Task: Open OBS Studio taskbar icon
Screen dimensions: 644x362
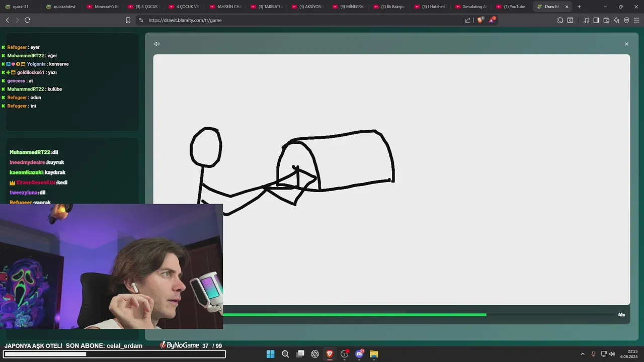Action: (x=345, y=354)
